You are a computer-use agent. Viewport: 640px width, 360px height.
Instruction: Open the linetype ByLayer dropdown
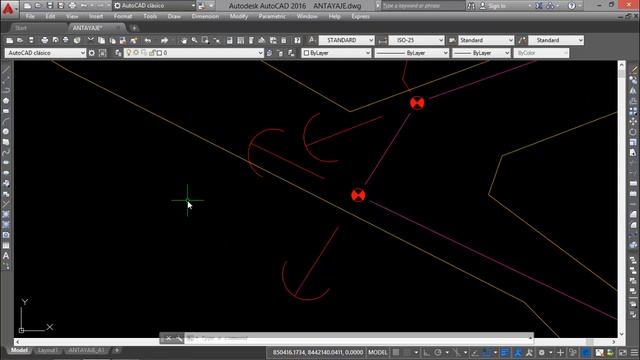tap(411, 53)
